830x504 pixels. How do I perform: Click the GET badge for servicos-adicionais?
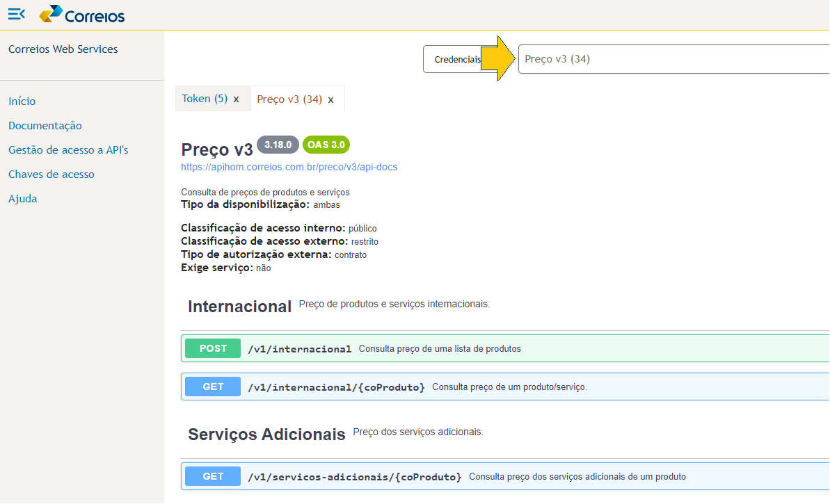(x=213, y=476)
